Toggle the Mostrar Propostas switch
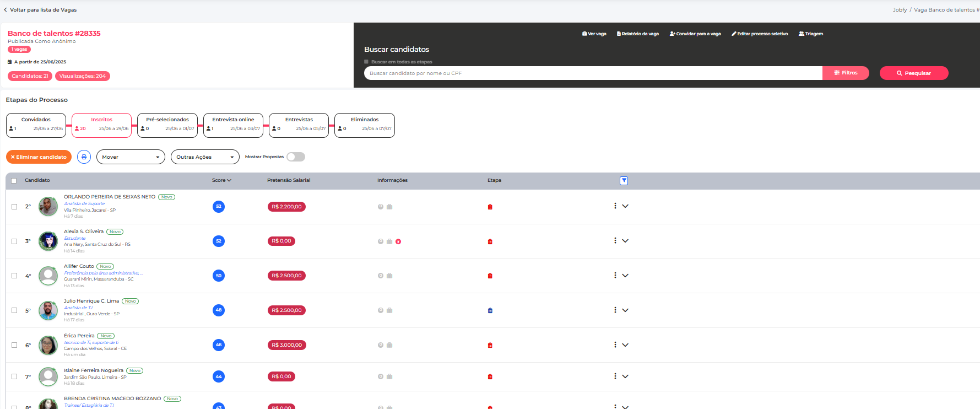 click(295, 157)
